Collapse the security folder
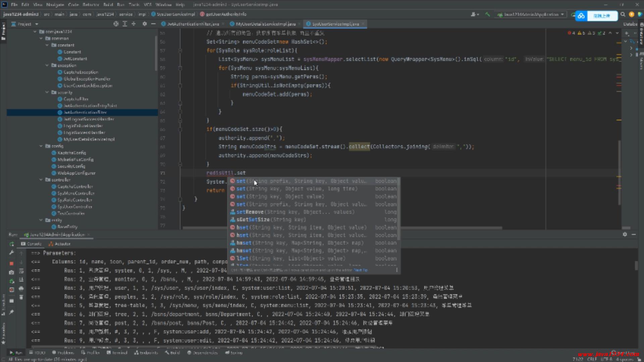This screenshot has height=362, width=644. point(47,92)
